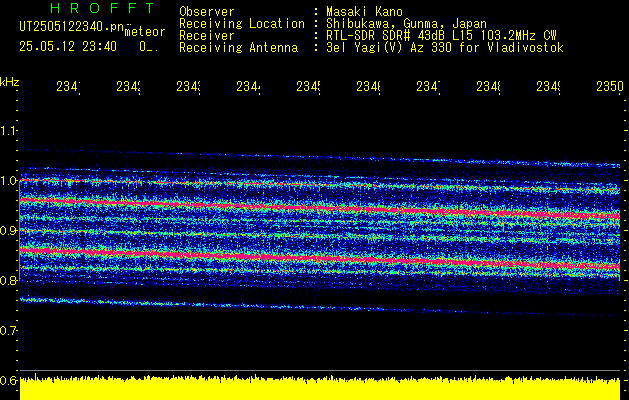Click the 1.0 kHz frequency axis label
Image resolution: width=629 pixels, height=400 pixels.
(8, 181)
